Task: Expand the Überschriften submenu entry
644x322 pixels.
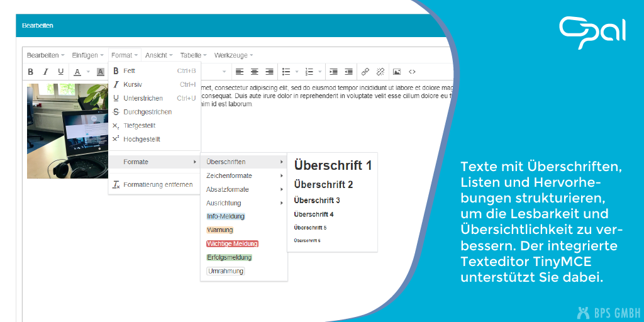Action: click(244, 162)
